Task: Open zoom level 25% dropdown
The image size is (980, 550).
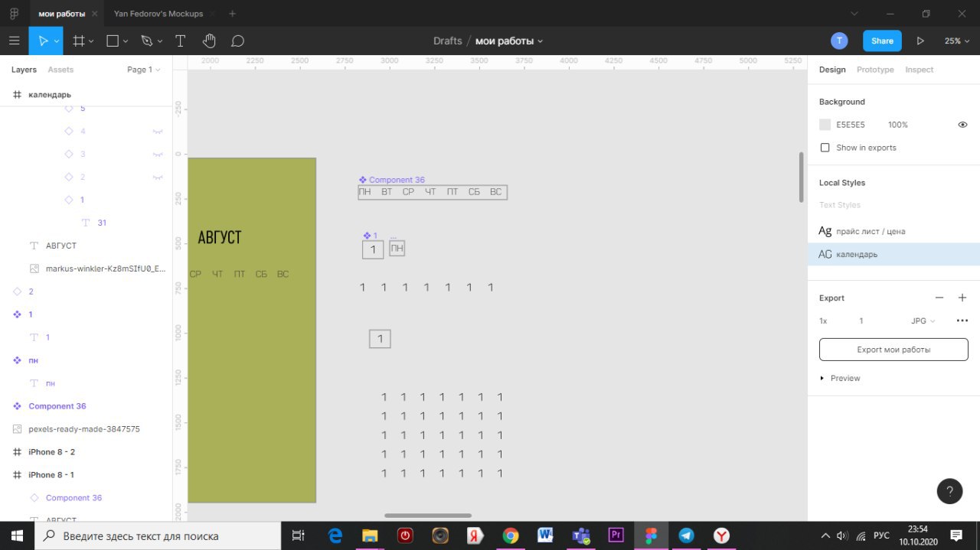Action: (955, 41)
